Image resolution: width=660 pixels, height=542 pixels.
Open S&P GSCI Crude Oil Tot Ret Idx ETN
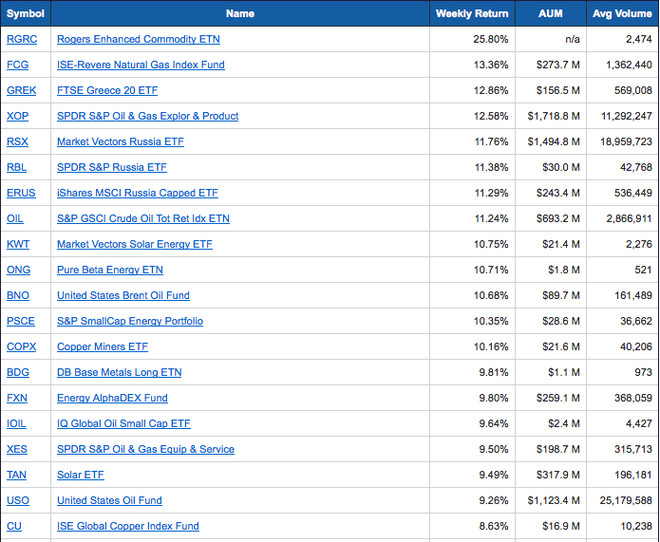(x=143, y=219)
